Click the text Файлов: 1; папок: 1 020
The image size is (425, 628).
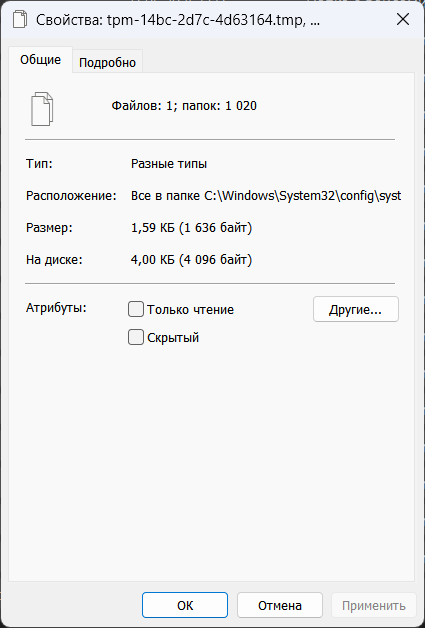184,106
